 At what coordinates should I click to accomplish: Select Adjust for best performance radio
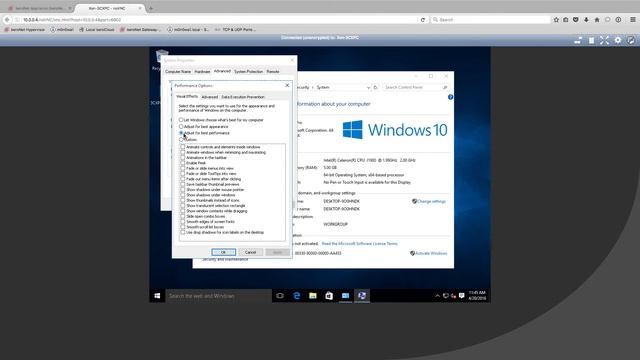[x=181, y=133]
